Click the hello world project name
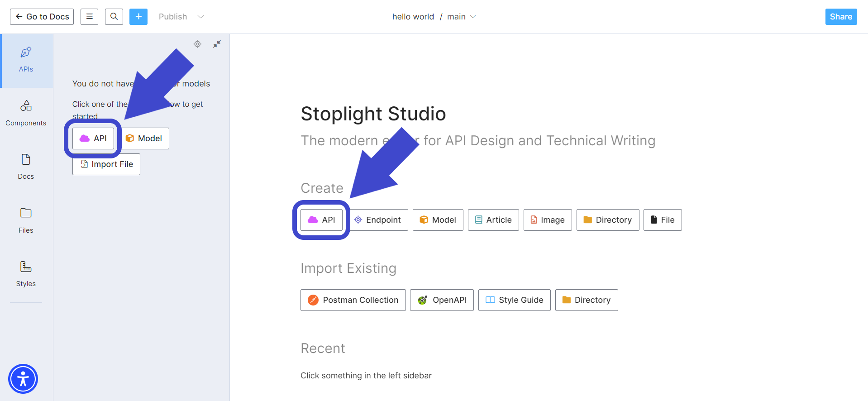The width and height of the screenshot is (868, 401). (413, 17)
